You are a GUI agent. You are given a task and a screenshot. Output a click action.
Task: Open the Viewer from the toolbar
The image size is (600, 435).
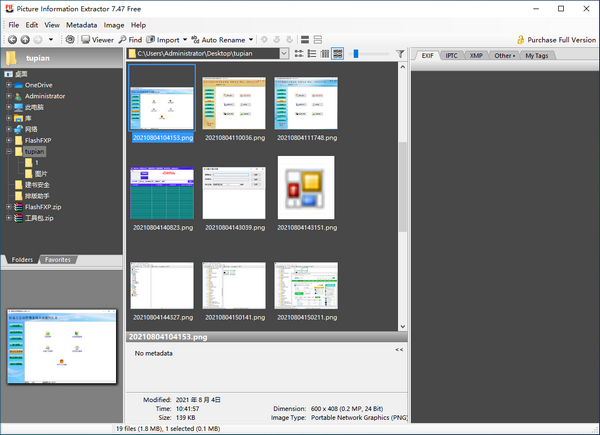[x=97, y=39]
